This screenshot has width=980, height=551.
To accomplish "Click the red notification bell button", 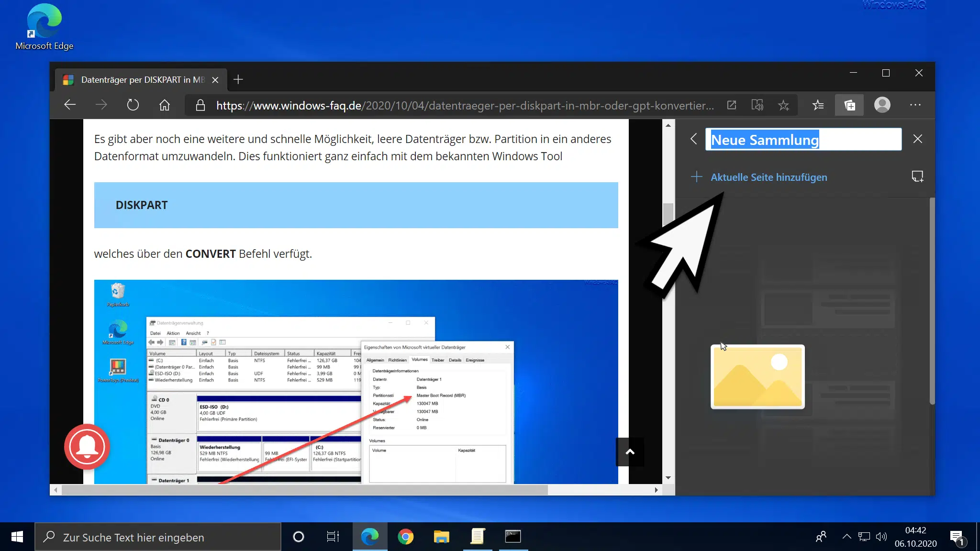I will 87,447.
